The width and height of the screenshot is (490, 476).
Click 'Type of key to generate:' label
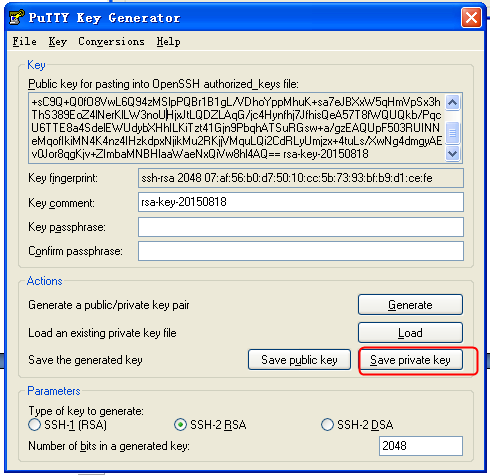pos(86,411)
